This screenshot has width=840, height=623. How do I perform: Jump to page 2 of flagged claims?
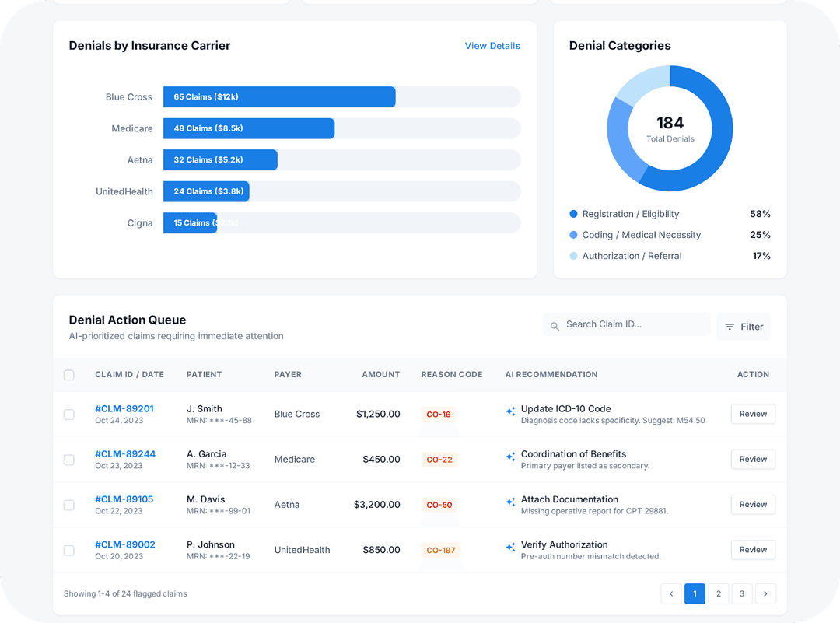pos(719,594)
